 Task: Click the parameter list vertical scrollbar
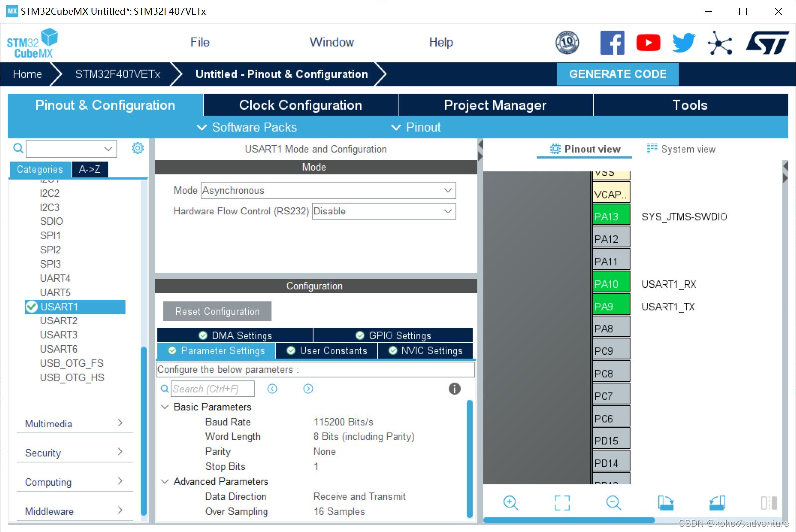coord(469,459)
